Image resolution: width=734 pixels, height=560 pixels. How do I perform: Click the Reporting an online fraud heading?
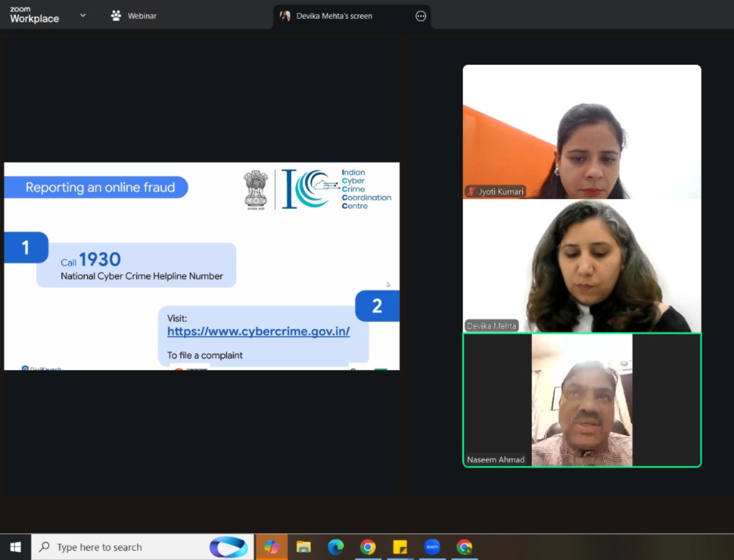(x=100, y=187)
